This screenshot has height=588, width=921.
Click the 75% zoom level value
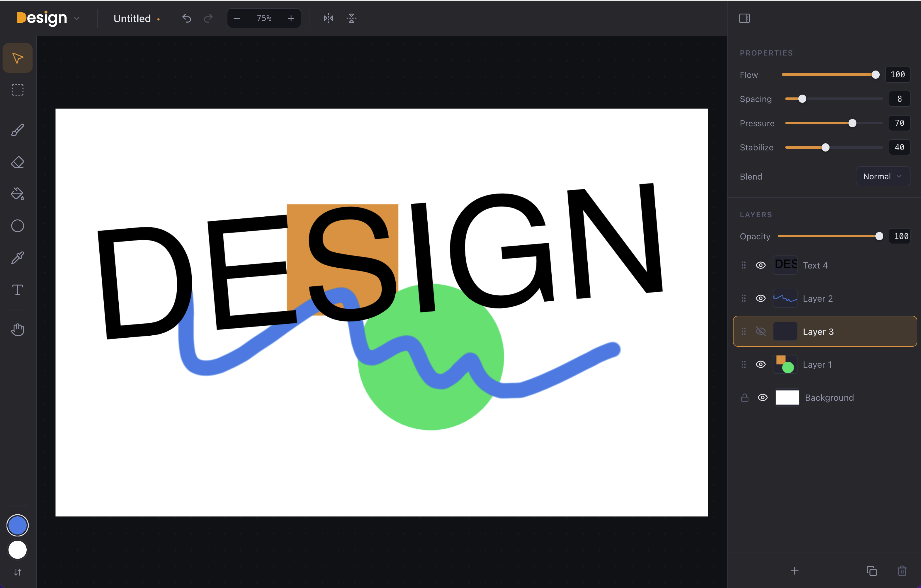264,18
